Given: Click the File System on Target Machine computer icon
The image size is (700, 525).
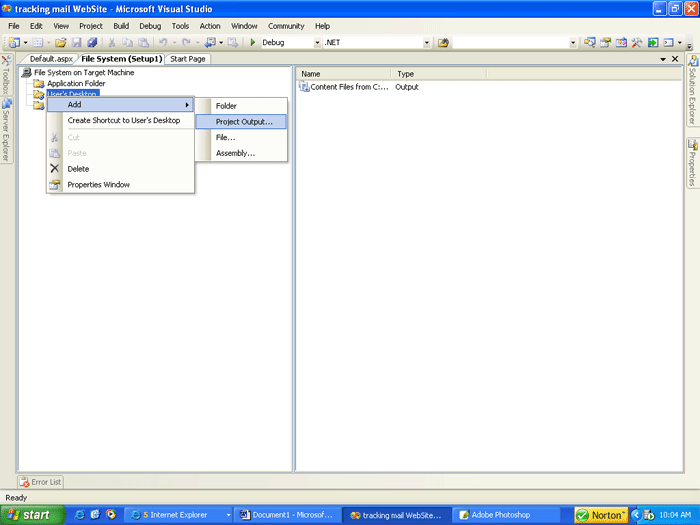Looking at the screenshot, I should (27, 72).
